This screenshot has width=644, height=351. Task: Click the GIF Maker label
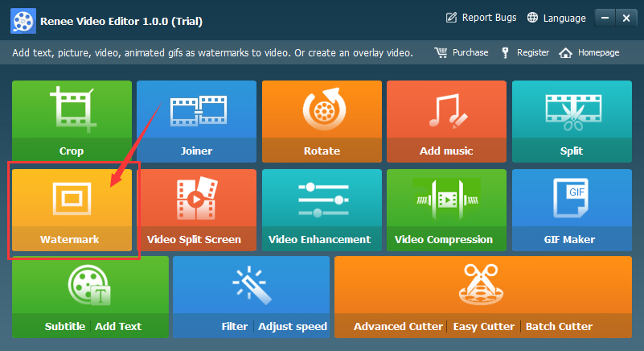point(569,239)
